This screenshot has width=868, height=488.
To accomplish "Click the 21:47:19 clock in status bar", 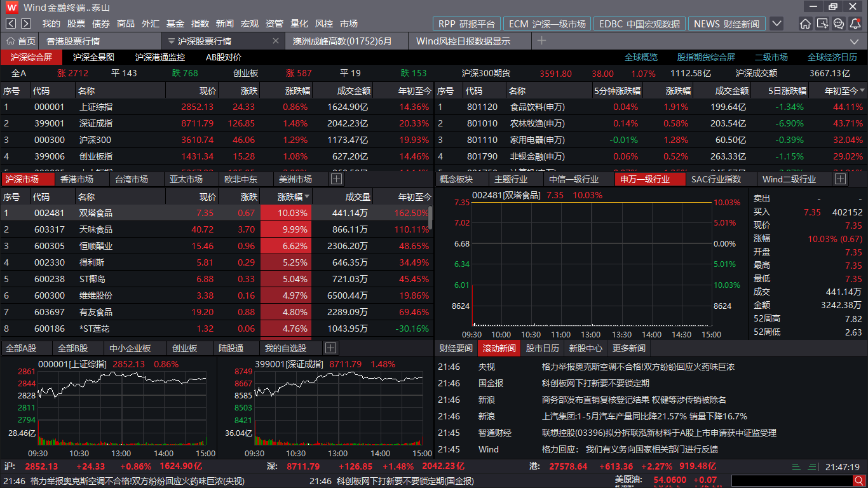I will [843, 467].
